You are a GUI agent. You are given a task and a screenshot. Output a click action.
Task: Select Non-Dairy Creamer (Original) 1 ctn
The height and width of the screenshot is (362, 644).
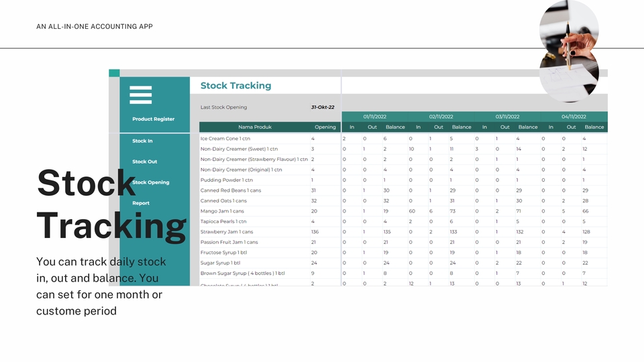coord(241,170)
